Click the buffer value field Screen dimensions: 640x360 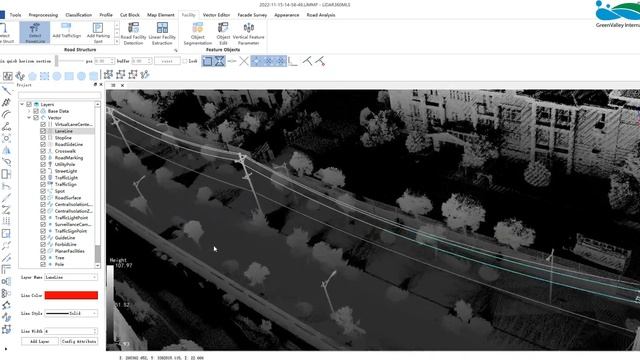coord(141,61)
